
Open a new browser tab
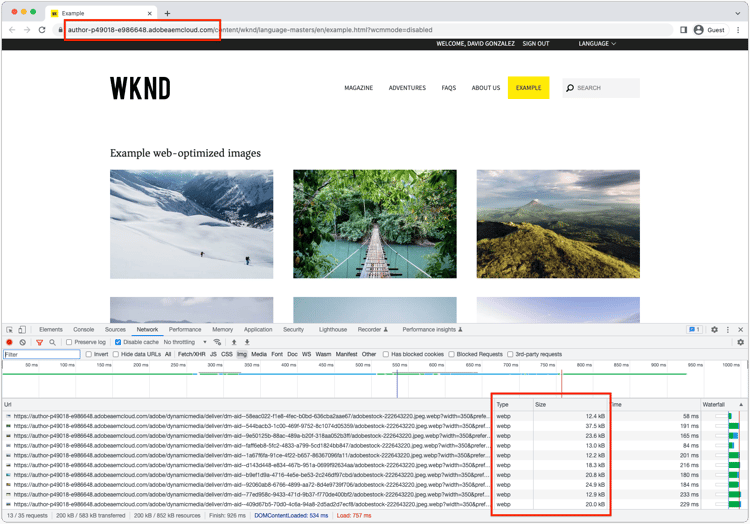167,13
